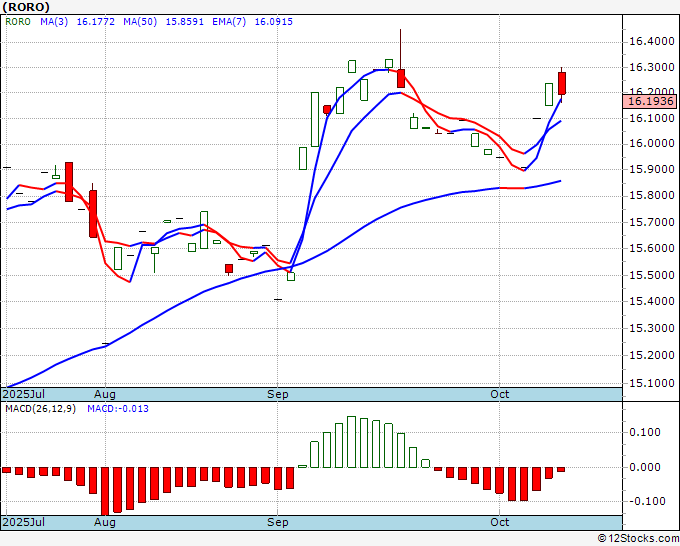
Task: Click 2025Jul on the price chart date axis
Action: 23,394
